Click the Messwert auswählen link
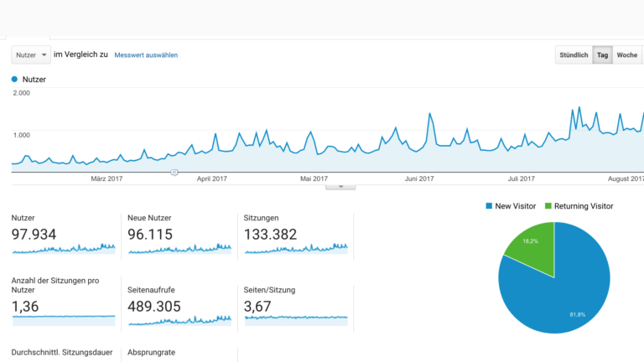 [146, 55]
